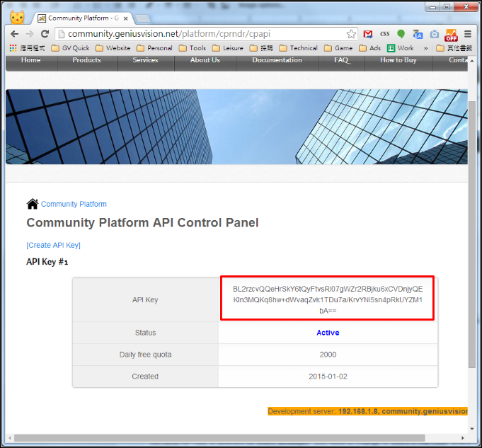Open the Website bookmark folder
Image resolution: width=482 pixels, height=448 pixels.
click(113, 48)
